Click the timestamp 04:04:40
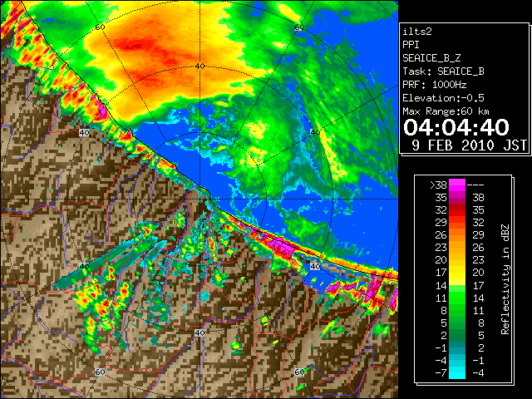 (456, 127)
